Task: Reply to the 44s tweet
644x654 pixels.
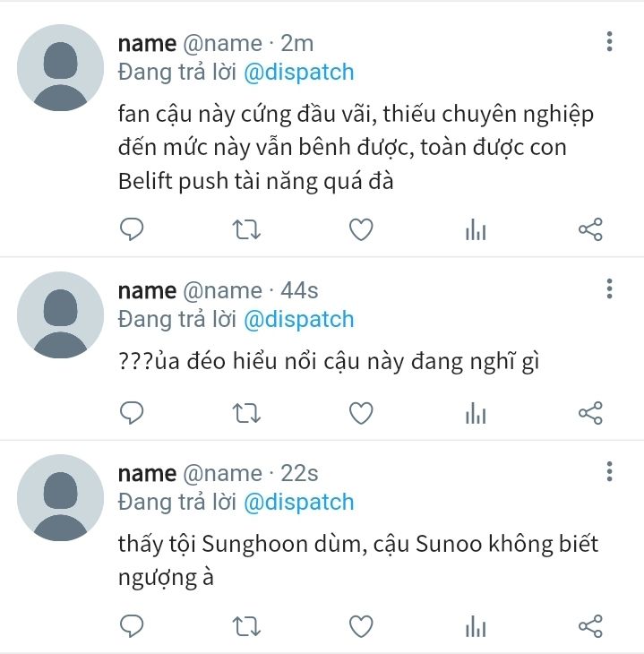Action: [132, 413]
